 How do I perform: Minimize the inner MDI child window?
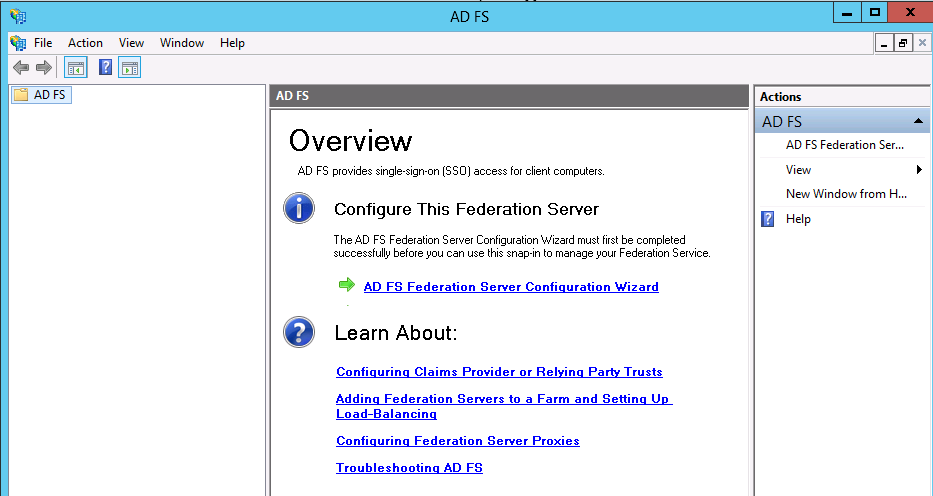coord(884,43)
